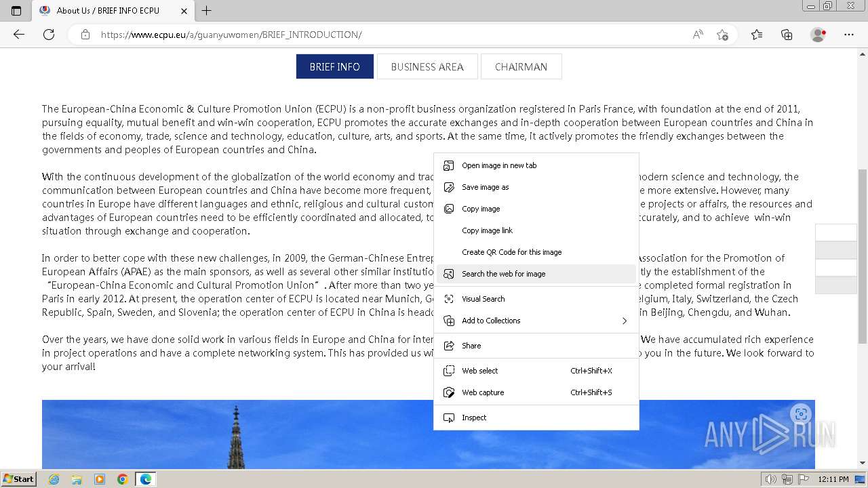
Task: Choose Inspect in context menu
Action: click(536, 418)
